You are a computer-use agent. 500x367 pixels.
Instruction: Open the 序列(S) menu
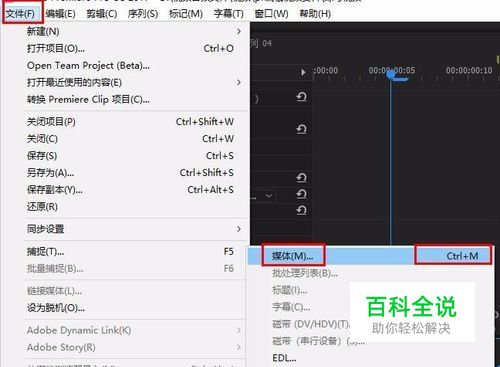[x=143, y=14]
